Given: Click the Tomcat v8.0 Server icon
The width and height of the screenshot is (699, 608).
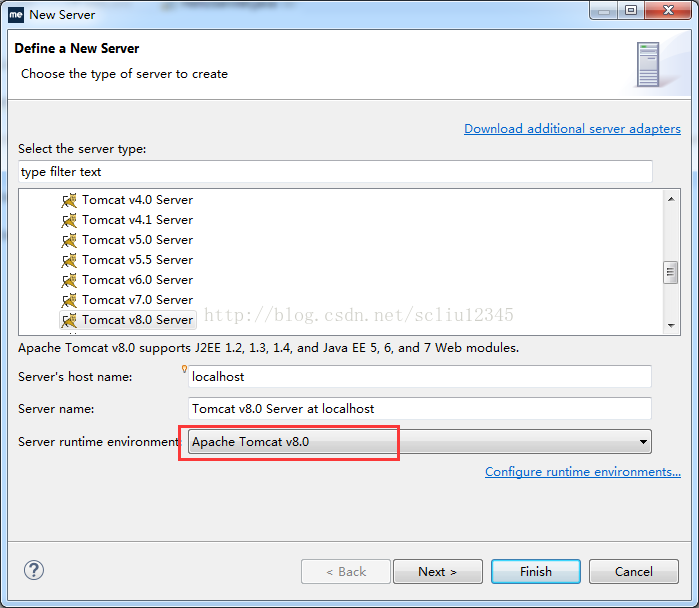Looking at the screenshot, I should click(69, 320).
